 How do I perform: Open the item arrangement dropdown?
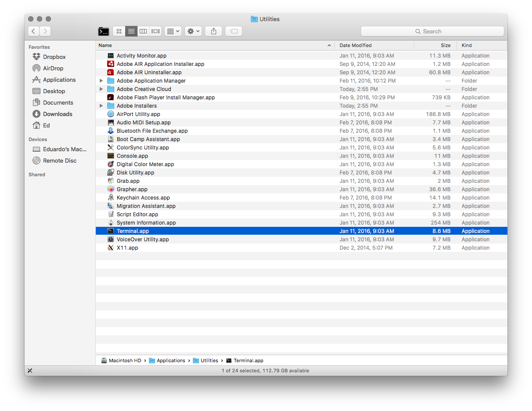173,31
